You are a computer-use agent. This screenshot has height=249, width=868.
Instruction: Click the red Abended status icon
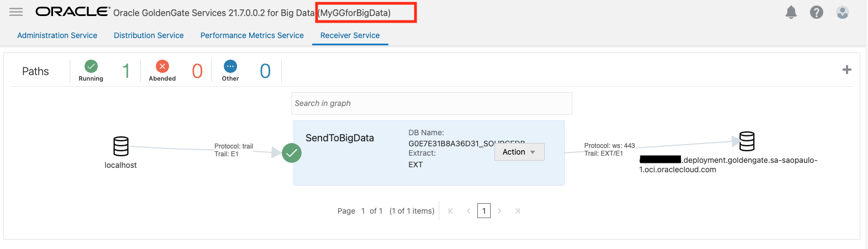[162, 66]
